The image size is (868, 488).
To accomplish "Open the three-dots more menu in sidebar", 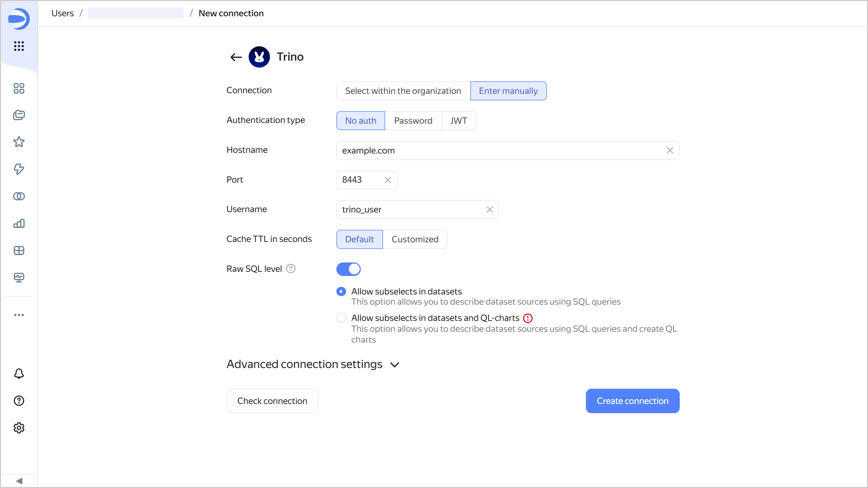I will click(19, 315).
